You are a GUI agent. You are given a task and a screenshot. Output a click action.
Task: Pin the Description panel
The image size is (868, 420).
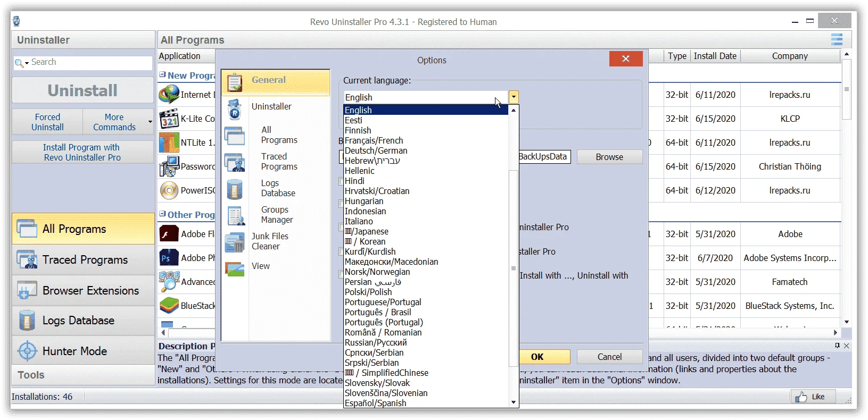click(x=837, y=346)
